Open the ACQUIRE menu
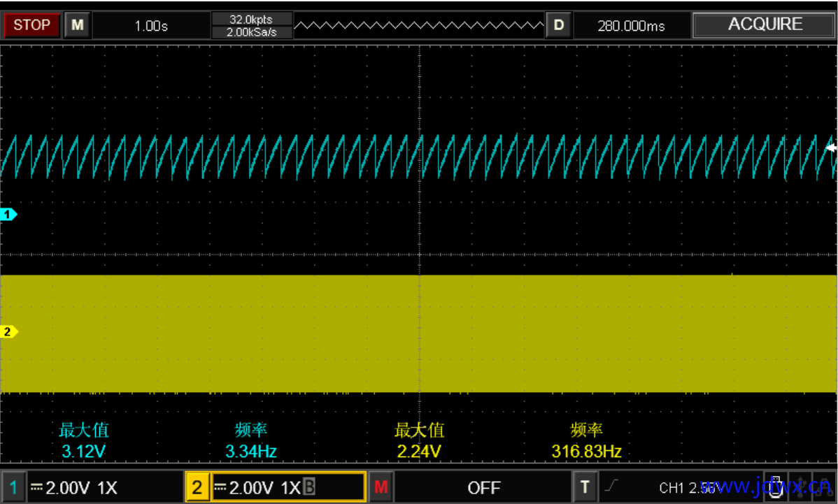 click(x=765, y=24)
